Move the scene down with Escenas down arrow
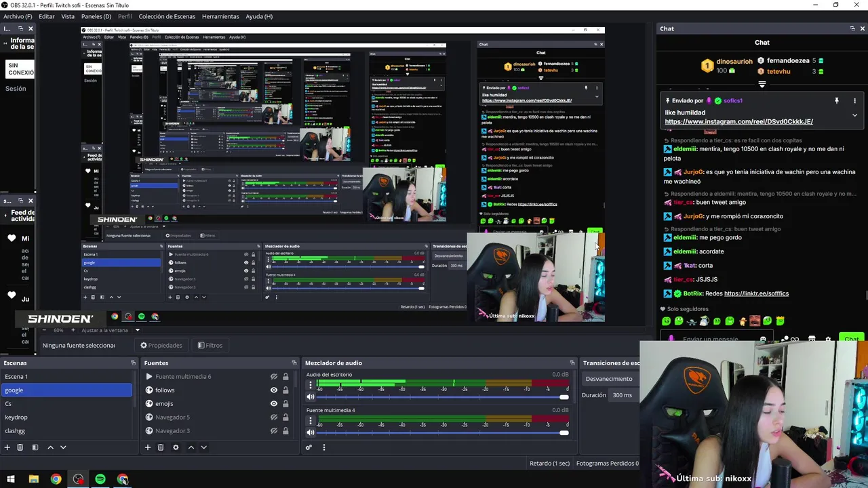Screen dimensions: 868x488 [63, 447]
